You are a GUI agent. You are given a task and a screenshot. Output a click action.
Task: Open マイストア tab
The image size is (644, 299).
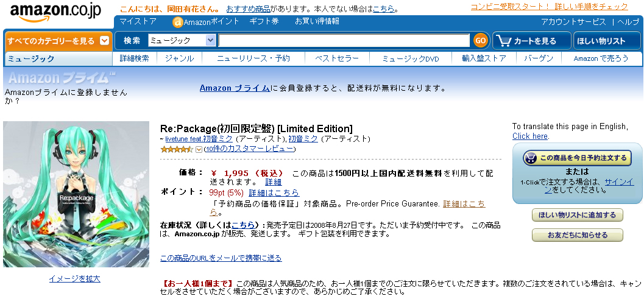[138, 21]
